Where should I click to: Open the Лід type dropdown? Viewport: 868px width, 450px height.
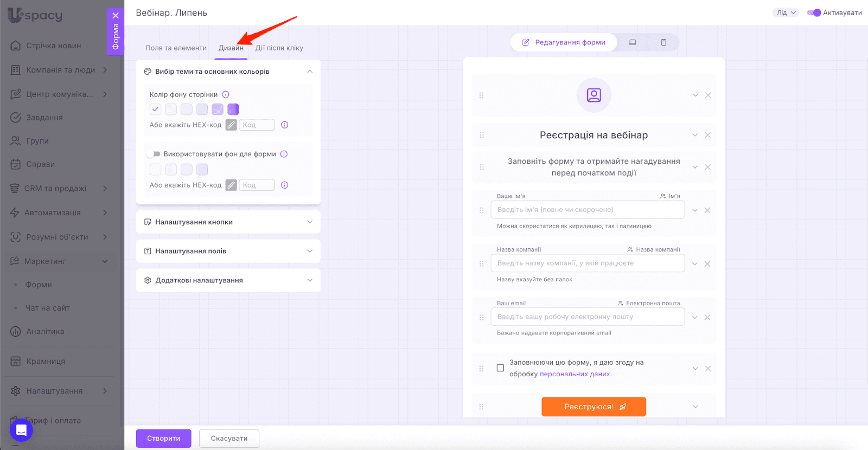[786, 12]
